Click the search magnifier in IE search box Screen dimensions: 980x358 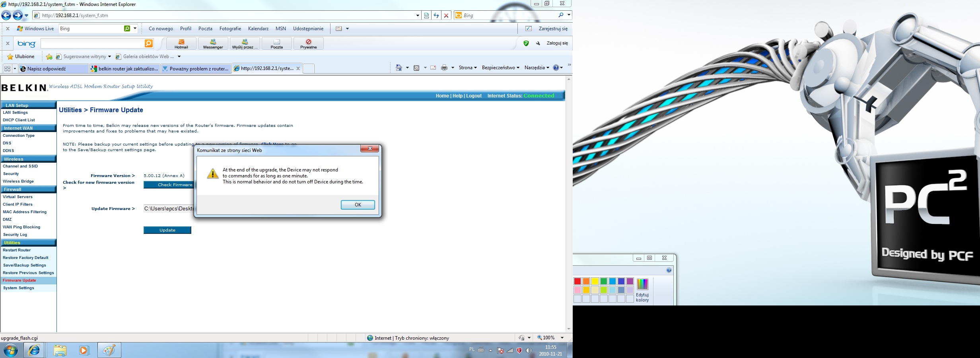(x=561, y=15)
